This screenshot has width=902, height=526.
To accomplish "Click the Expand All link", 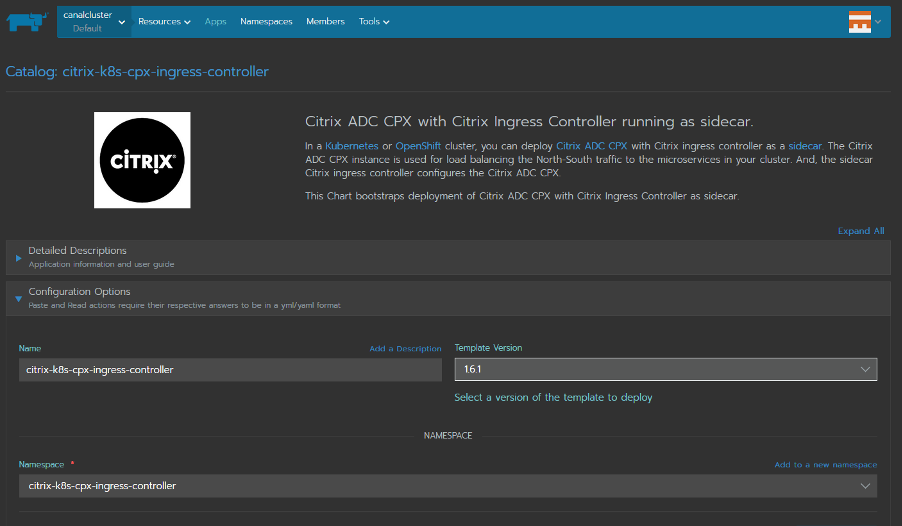I will (x=860, y=231).
